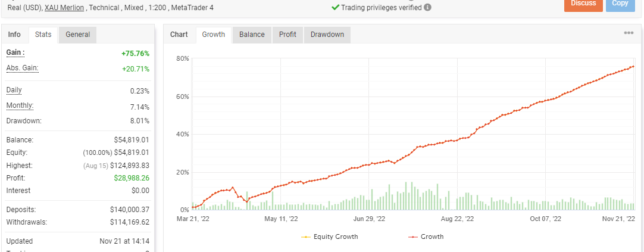Viewport: 644px width, 252px height.
Task: Click the Gain label link
Action: pyautogui.click(x=15, y=52)
